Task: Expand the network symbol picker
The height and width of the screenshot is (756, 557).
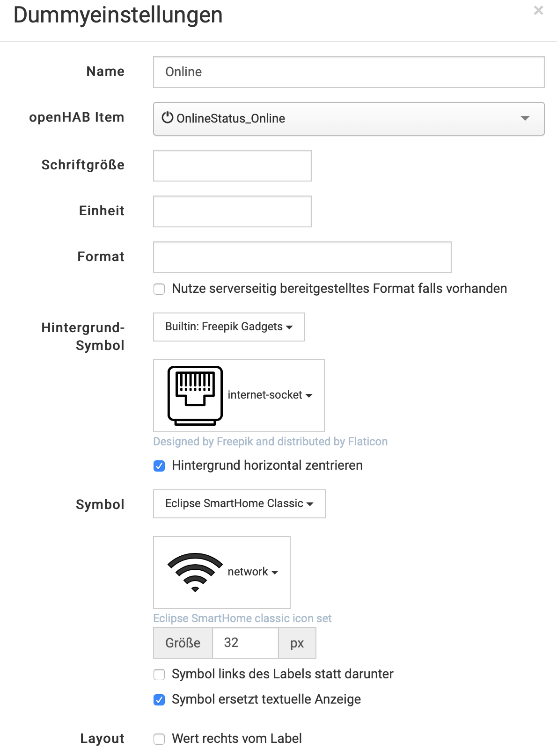Action: 253,572
